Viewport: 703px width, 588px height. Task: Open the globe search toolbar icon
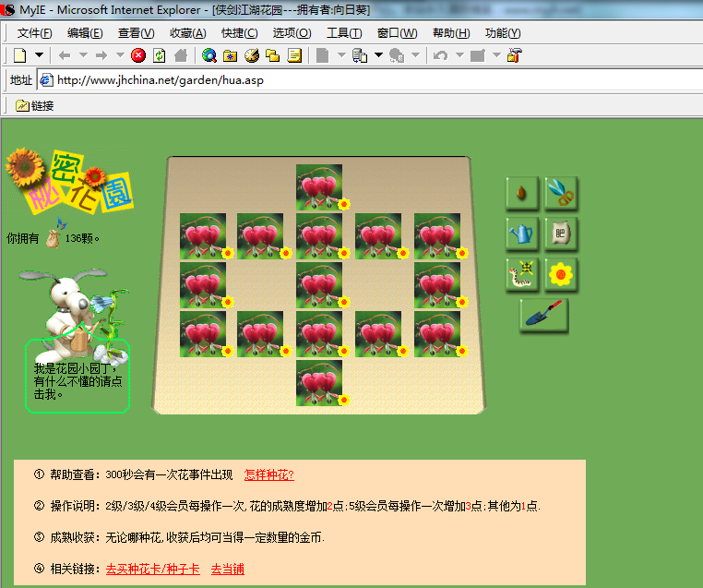[x=209, y=55]
